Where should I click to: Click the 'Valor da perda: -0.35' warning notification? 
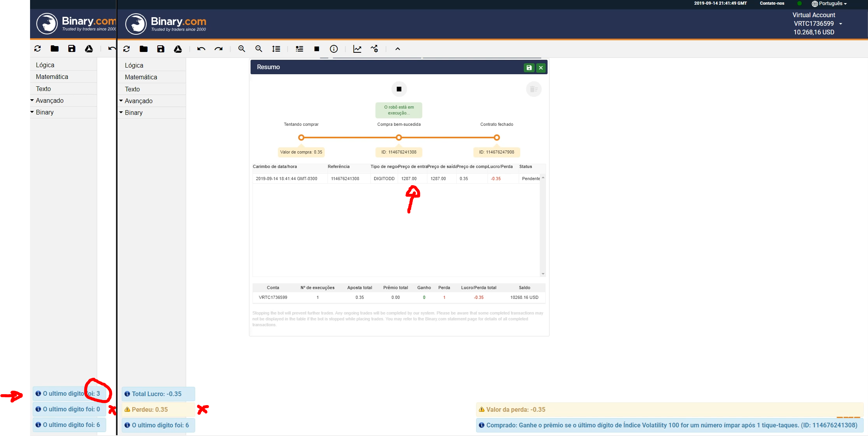click(x=670, y=409)
